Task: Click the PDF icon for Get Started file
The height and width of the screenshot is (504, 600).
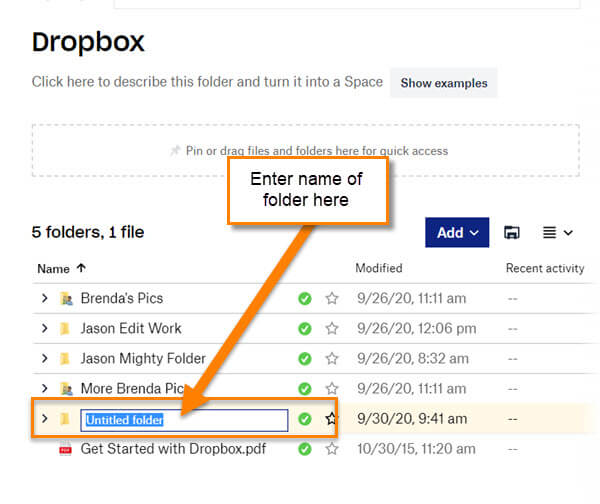Action: coord(65,450)
